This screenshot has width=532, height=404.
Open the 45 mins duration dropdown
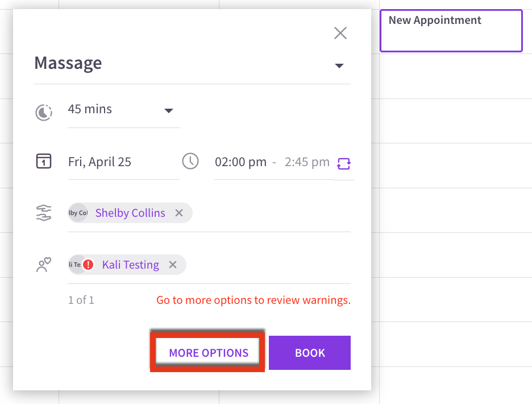click(123, 110)
